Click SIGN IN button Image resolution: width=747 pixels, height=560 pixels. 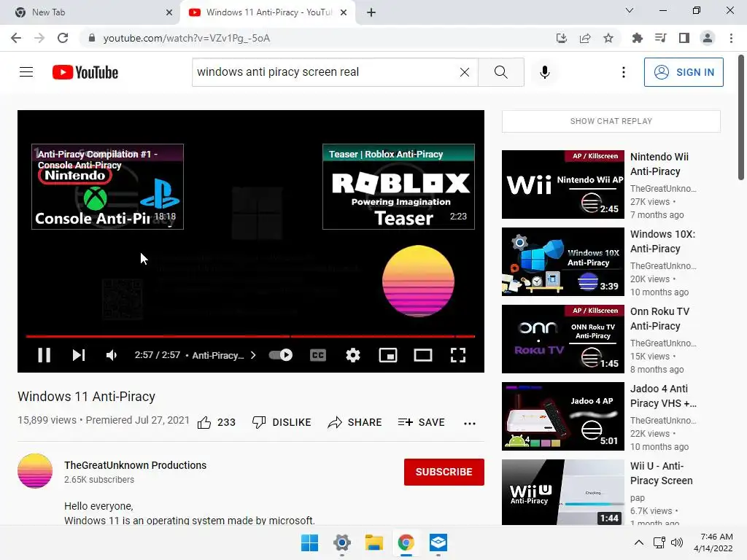tap(684, 72)
